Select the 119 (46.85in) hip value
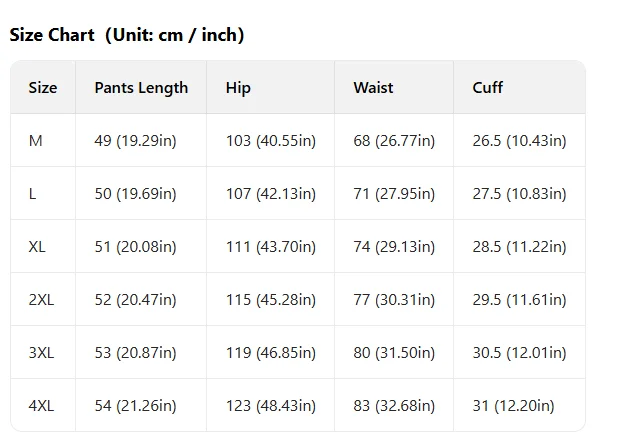This screenshot has width=625, height=440. (x=271, y=353)
